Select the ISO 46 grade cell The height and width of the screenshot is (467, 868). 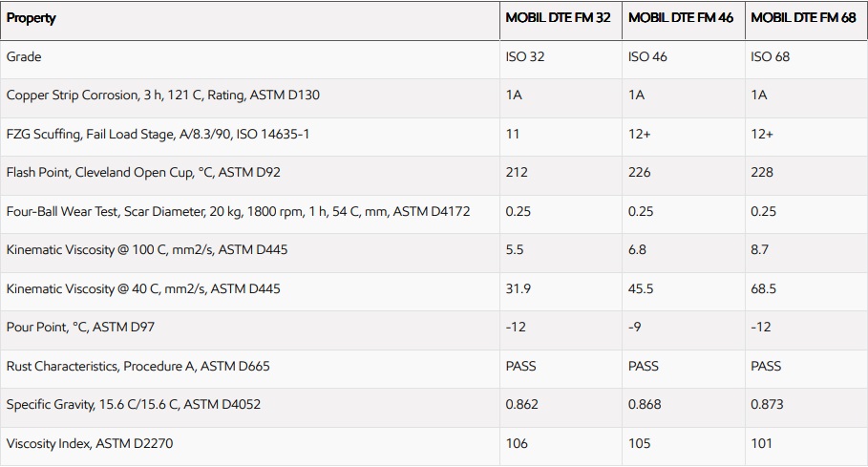click(647, 57)
